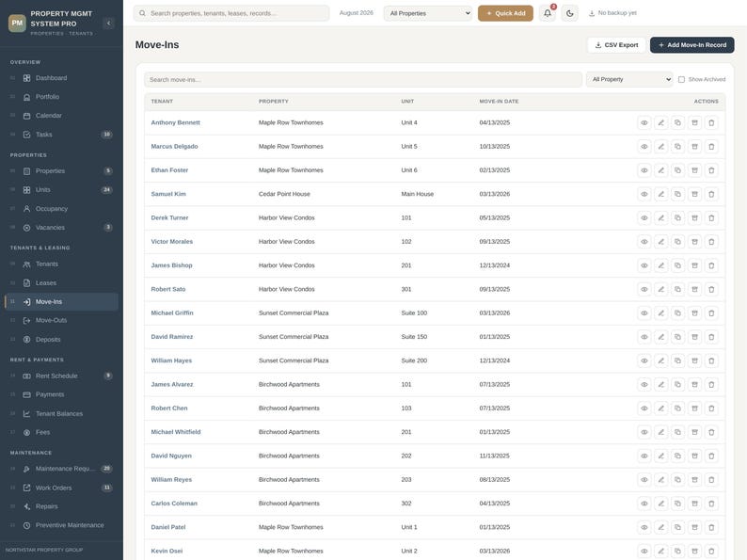Go to Deposits page

[x=61, y=340]
